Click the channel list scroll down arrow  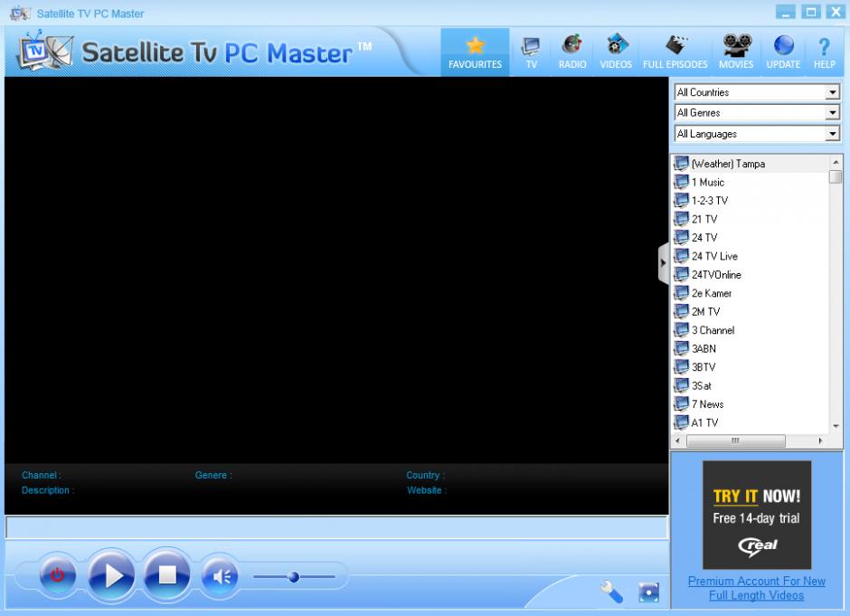836,426
